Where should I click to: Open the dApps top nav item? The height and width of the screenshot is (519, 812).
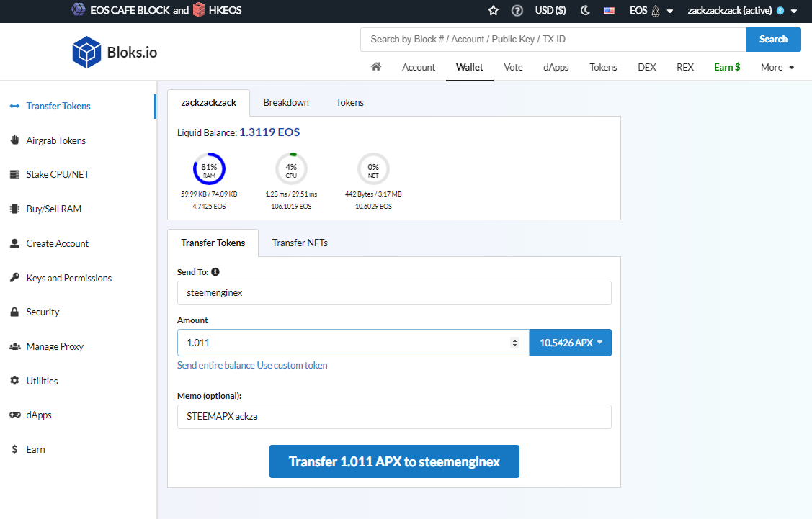556,67
